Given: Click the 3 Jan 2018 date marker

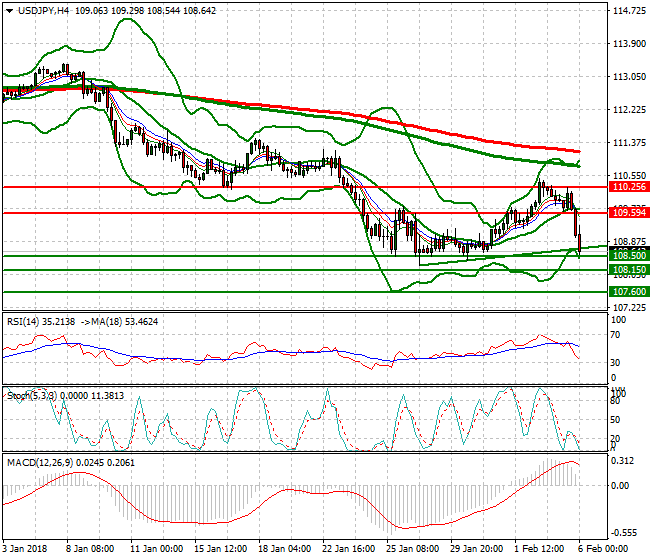Looking at the screenshot, I should [25, 551].
